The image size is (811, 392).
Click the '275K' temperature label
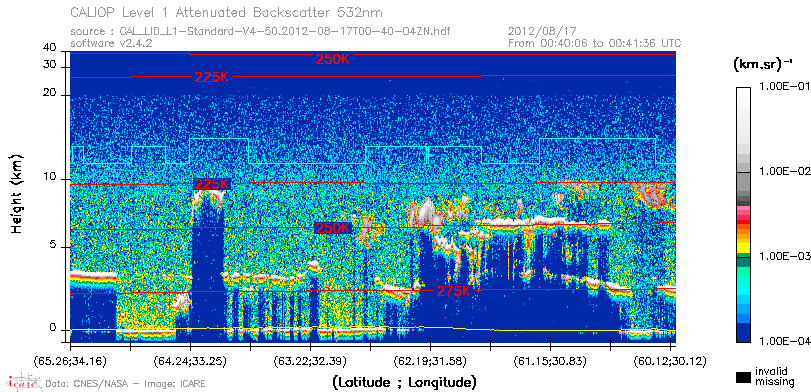point(454,291)
